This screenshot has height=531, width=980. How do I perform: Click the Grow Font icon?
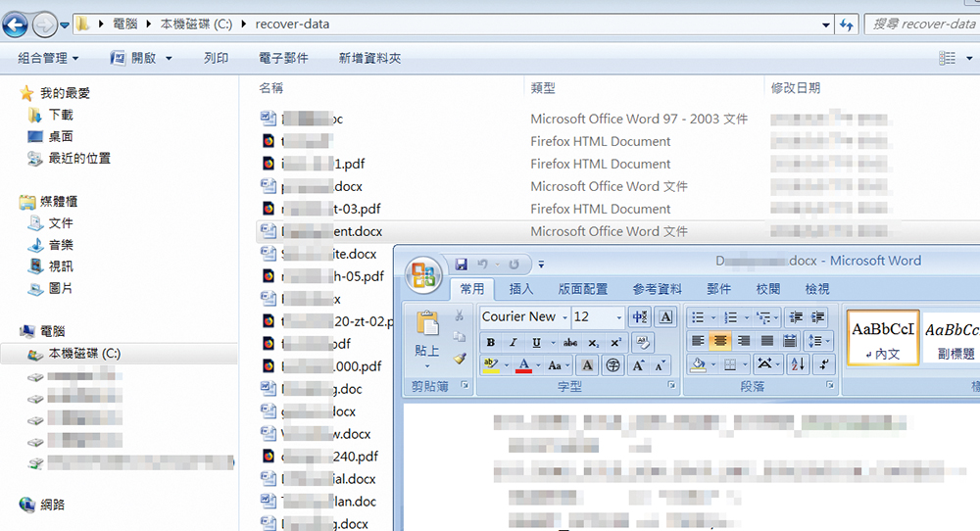[638, 365]
